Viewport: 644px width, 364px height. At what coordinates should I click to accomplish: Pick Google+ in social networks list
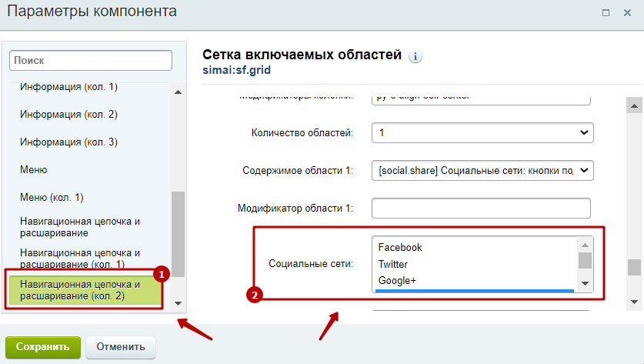(397, 280)
